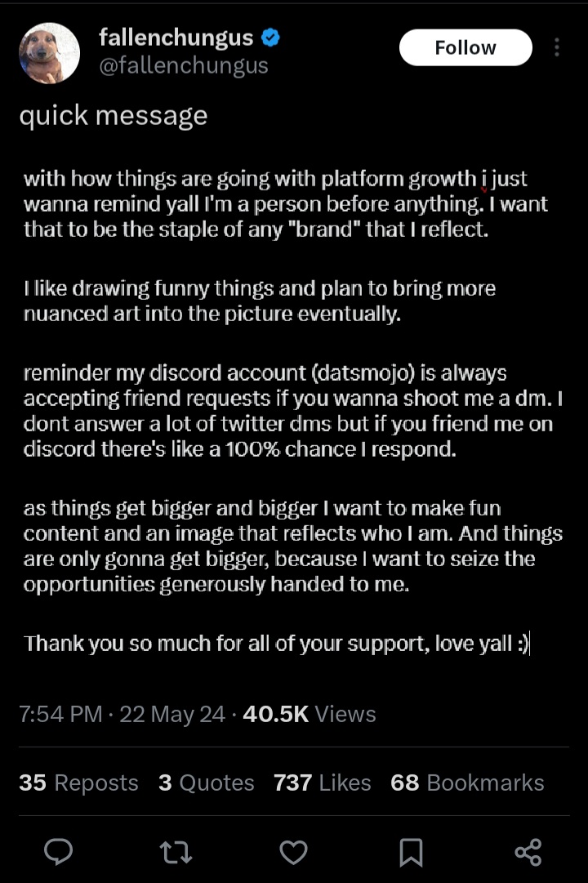Click the 7:54 PM · 22 May 24 timestamp

point(122,714)
